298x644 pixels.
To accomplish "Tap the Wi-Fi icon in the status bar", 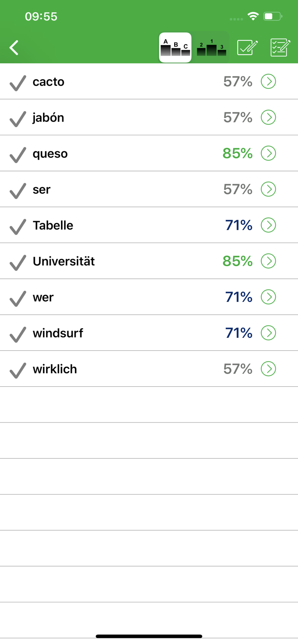I will click(x=253, y=15).
